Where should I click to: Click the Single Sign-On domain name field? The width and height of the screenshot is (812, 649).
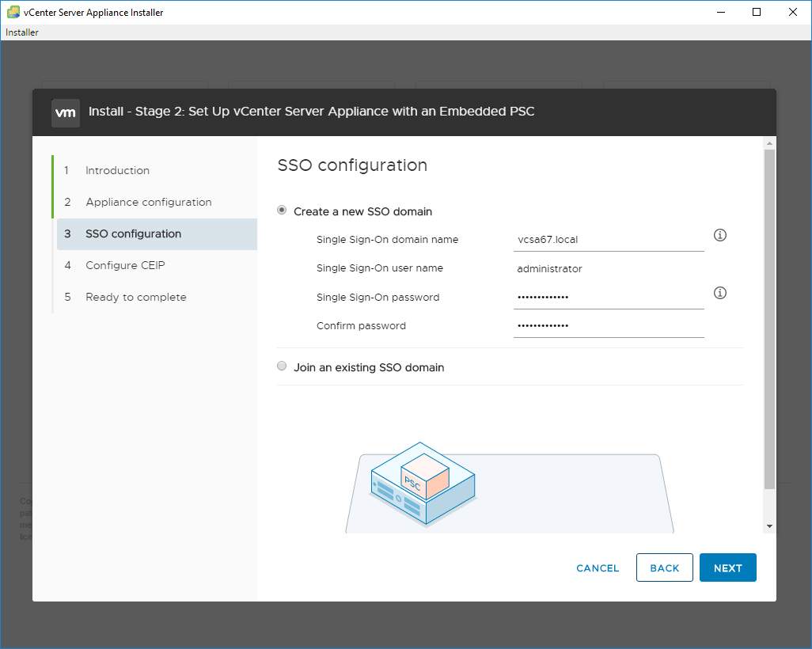[x=609, y=240]
